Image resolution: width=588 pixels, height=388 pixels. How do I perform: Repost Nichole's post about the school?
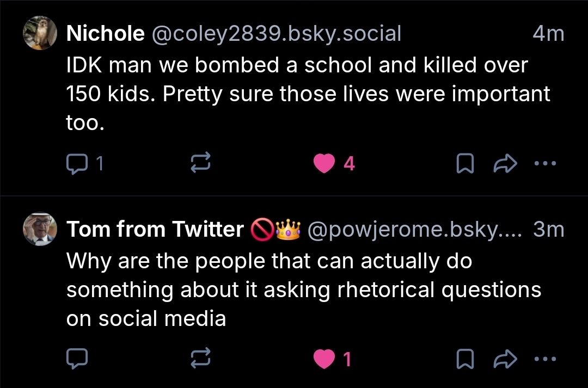pyautogui.click(x=199, y=163)
